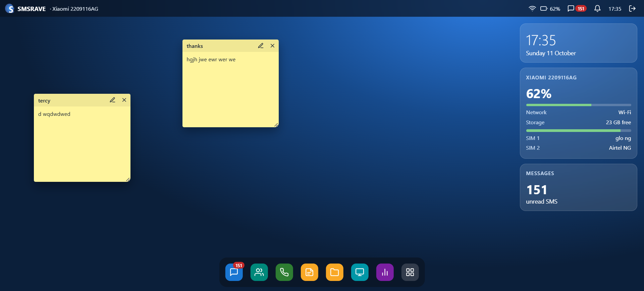Click the resize handle of 'thanks' note
The image size is (644, 291).
coord(276,125)
